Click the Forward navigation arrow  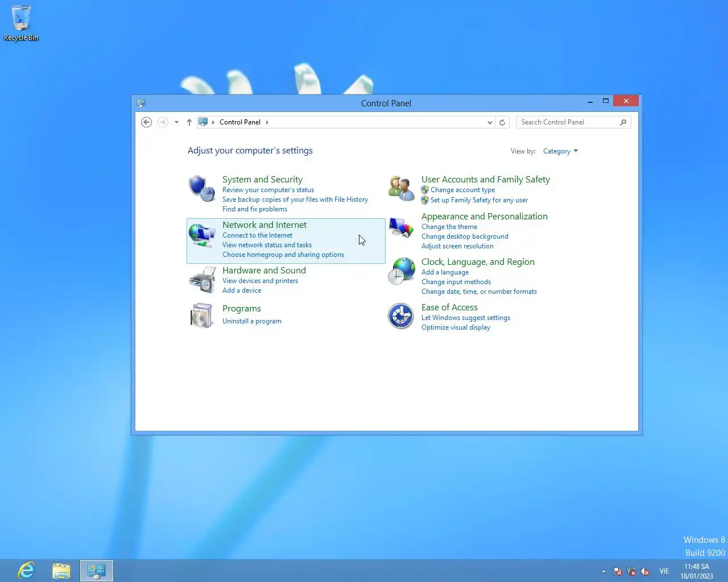tap(163, 122)
